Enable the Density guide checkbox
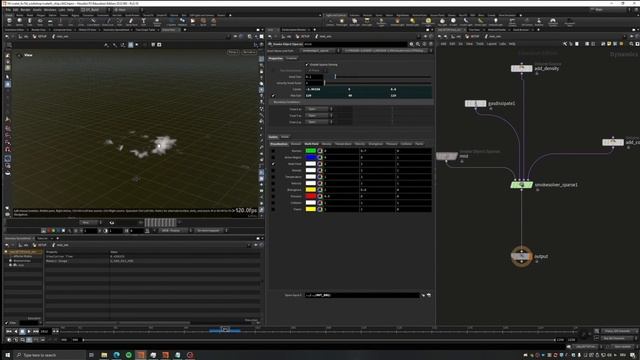The height and width of the screenshot is (360, 640). (x=273, y=170)
